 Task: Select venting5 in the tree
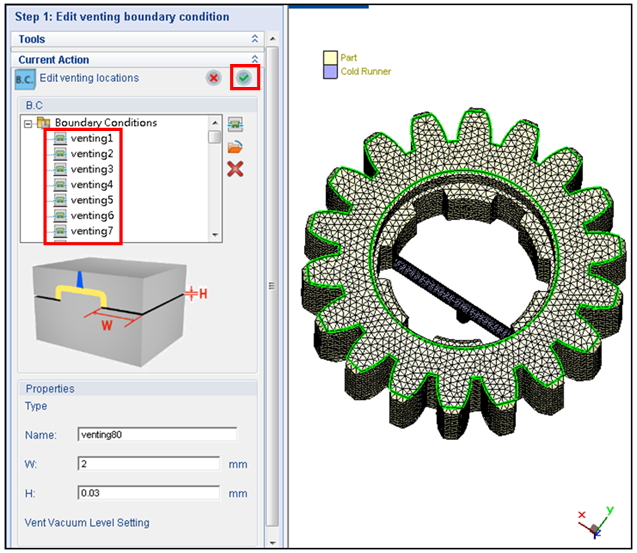(x=92, y=200)
